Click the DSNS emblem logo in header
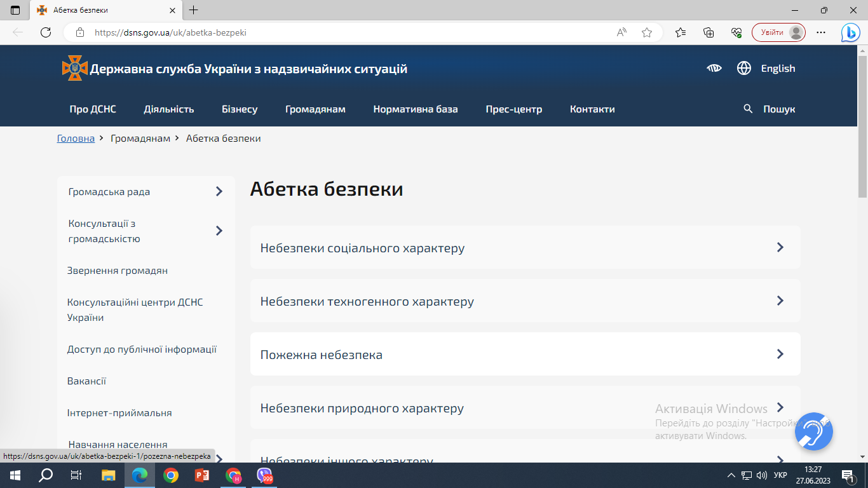Image resolution: width=868 pixels, height=488 pixels. pos(74,69)
